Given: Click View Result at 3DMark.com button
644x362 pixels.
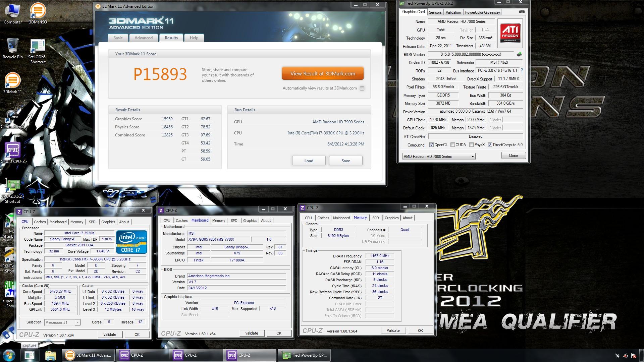Looking at the screenshot, I should tap(323, 74).
